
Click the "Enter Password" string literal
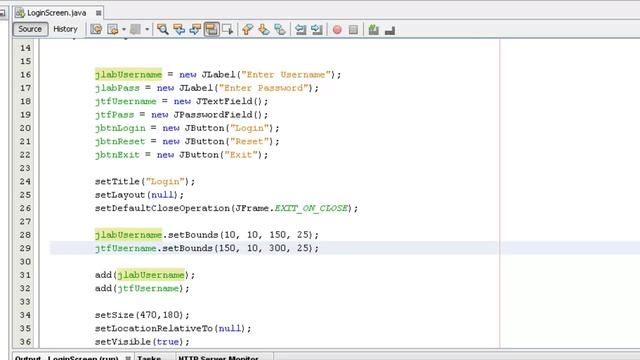click(263, 88)
